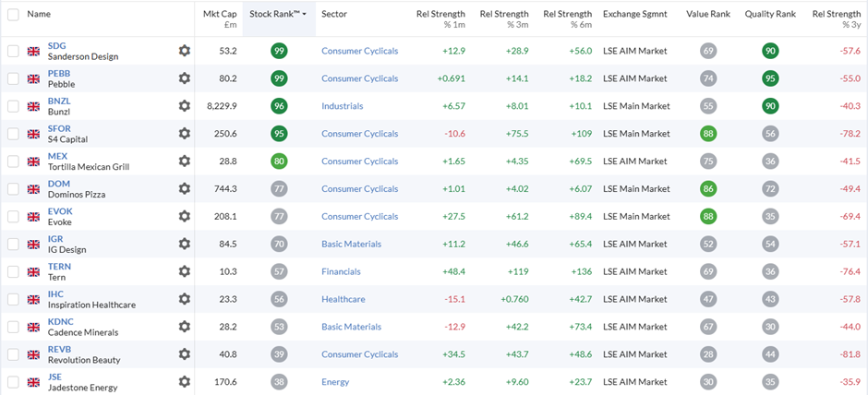
Task: Open settings gear for Bunzl row
Action: tap(185, 106)
